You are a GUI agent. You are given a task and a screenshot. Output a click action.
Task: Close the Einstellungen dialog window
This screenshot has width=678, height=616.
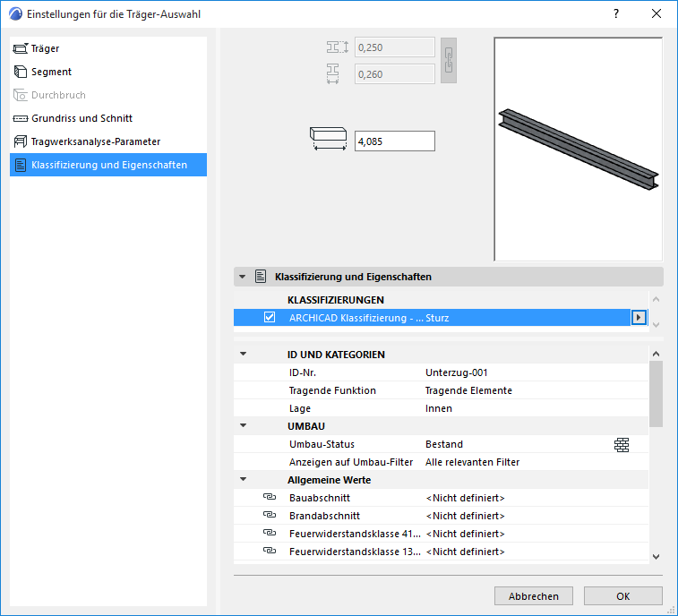tap(657, 13)
